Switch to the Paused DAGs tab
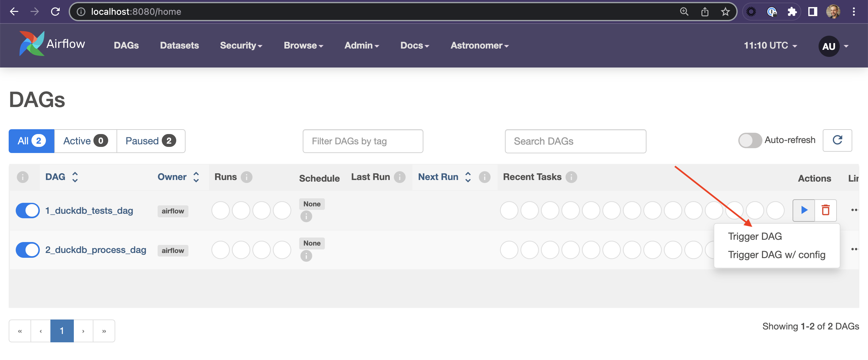868x360 pixels. (151, 141)
